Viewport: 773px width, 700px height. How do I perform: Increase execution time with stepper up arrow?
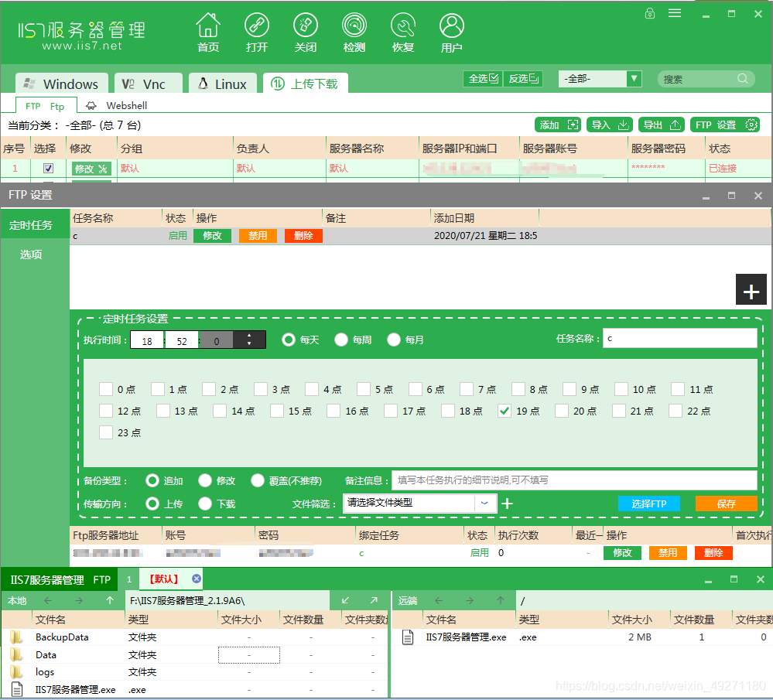[x=249, y=335]
